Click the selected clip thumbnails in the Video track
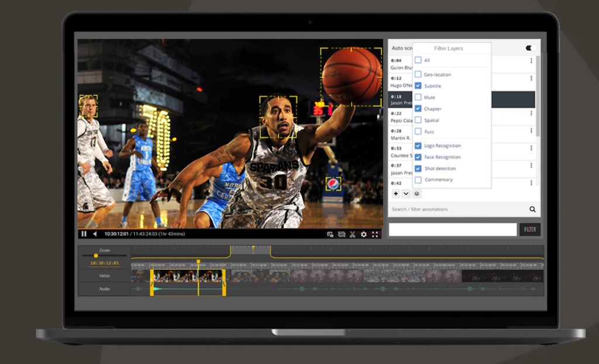This screenshot has width=599, height=364. coord(188,276)
